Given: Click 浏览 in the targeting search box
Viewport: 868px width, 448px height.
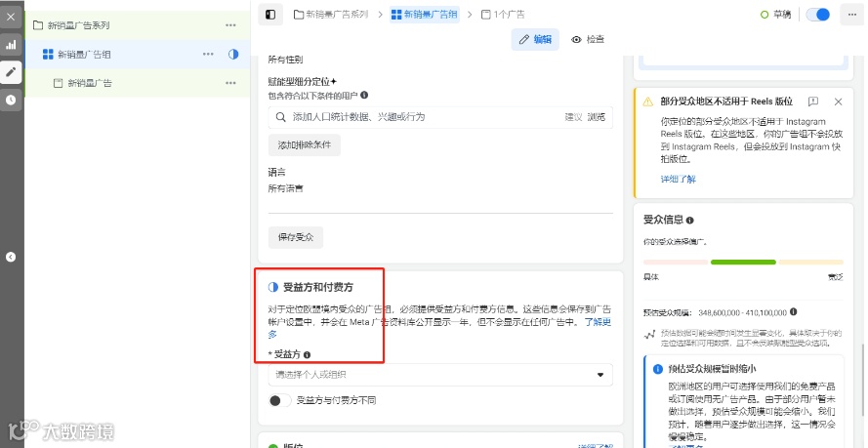Looking at the screenshot, I should click(x=597, y=117).
